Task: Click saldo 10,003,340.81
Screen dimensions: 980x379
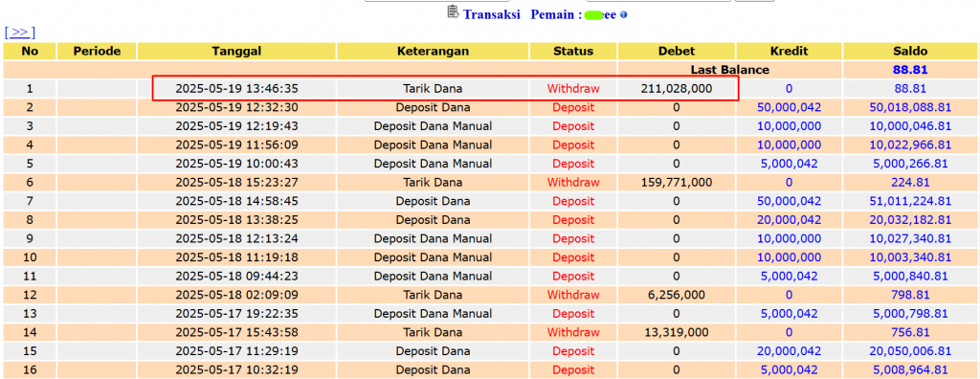Action: [910, 257]
